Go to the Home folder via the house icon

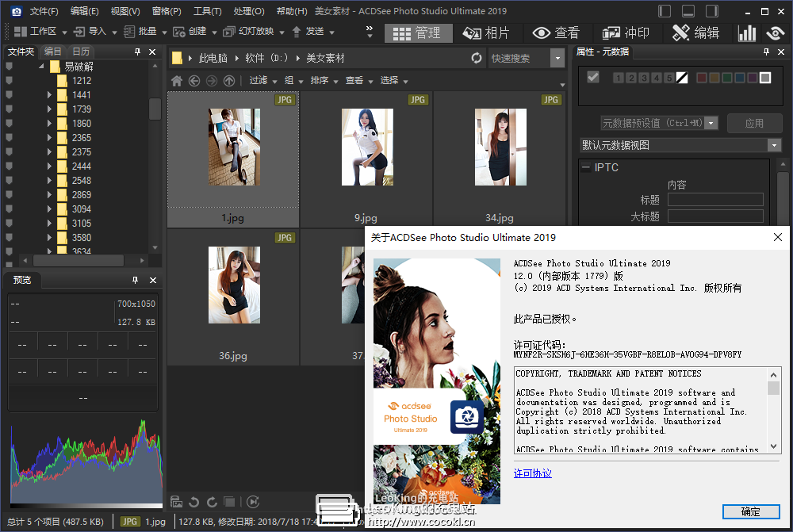177,80
